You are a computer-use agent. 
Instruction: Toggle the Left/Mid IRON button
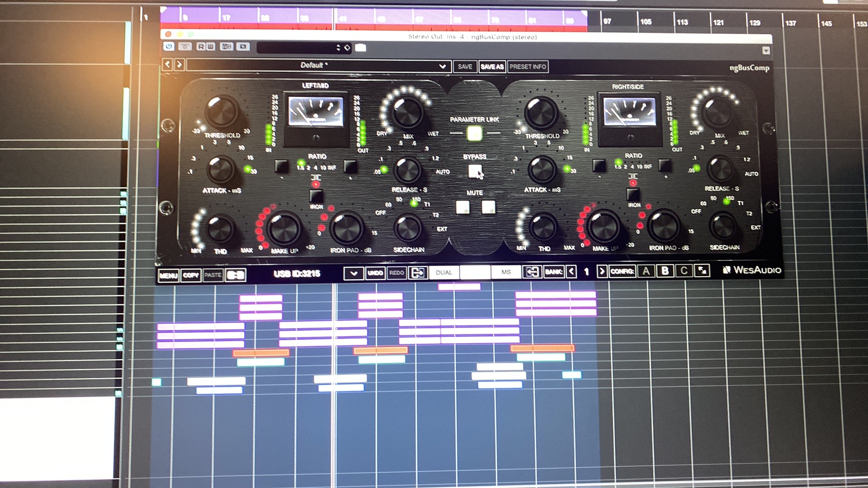[316, 196]
